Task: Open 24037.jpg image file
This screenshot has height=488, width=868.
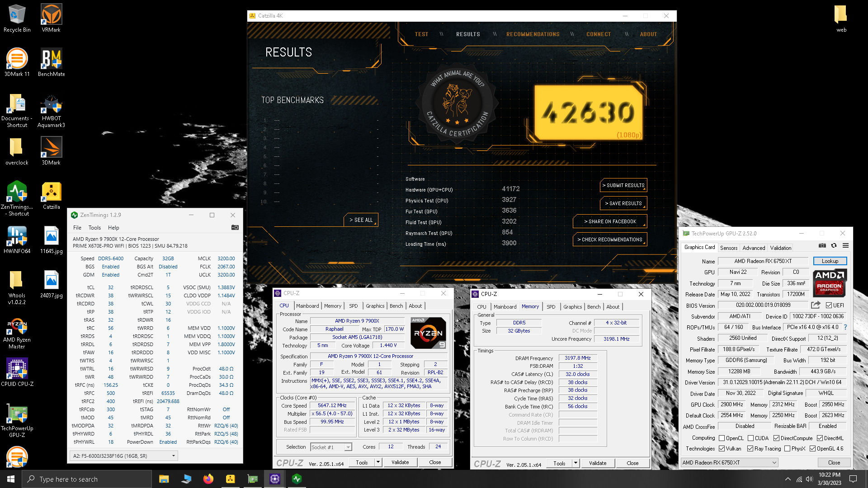Action: (51, 284)
